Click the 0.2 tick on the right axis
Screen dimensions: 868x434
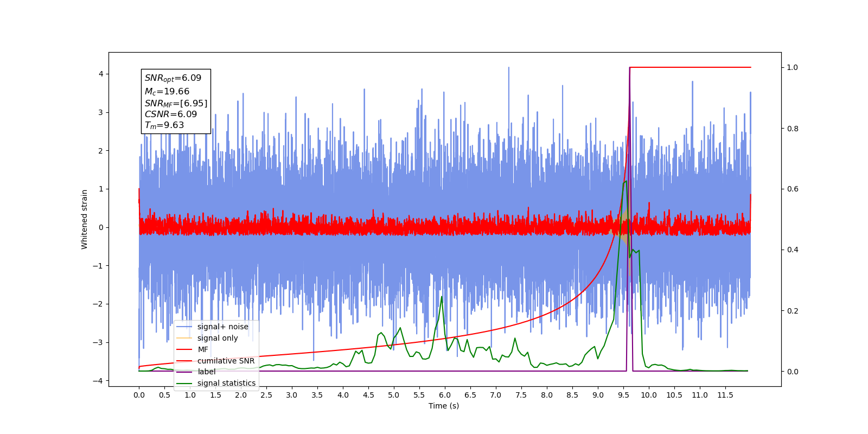(x=793, y=311)
